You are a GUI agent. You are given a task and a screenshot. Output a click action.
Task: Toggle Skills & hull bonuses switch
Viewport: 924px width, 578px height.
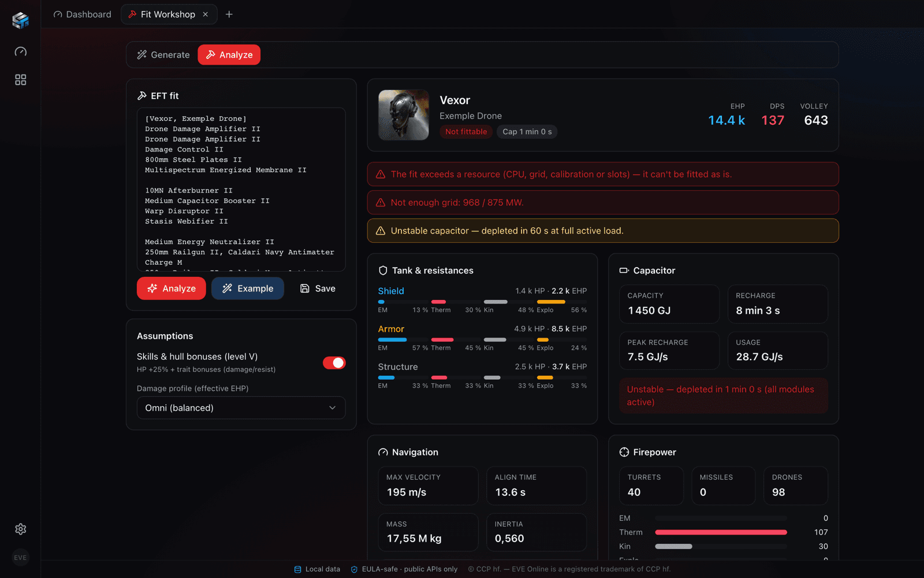point(334,363)
